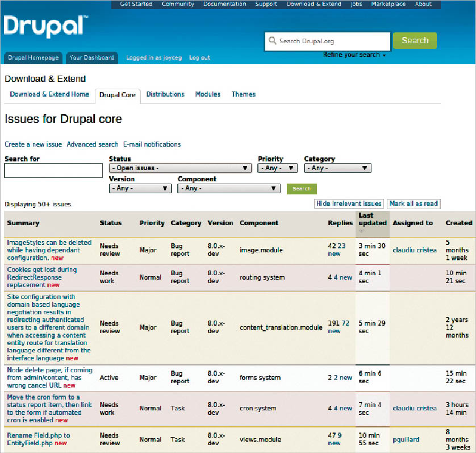Sort by Priority column header

152,223
